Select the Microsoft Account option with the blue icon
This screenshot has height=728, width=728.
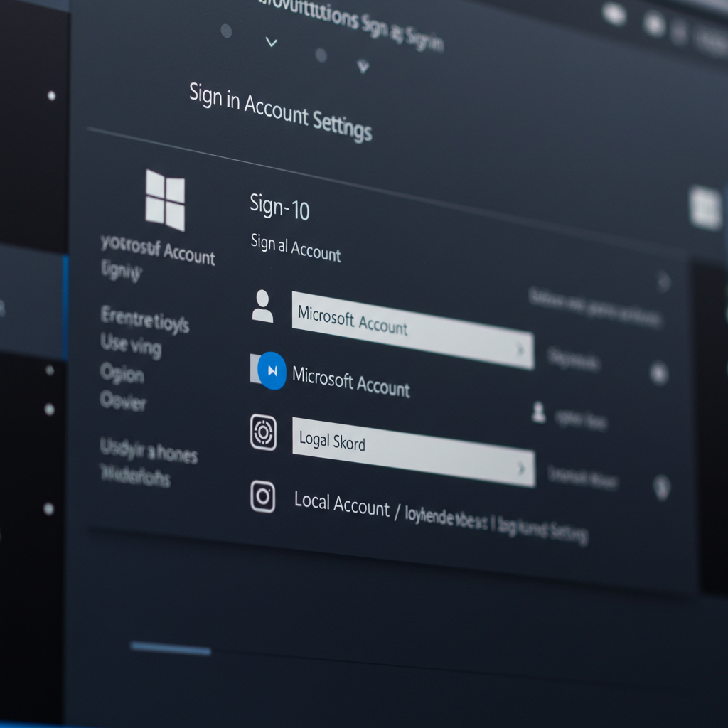pyautogui.click(x=351, y=382)
